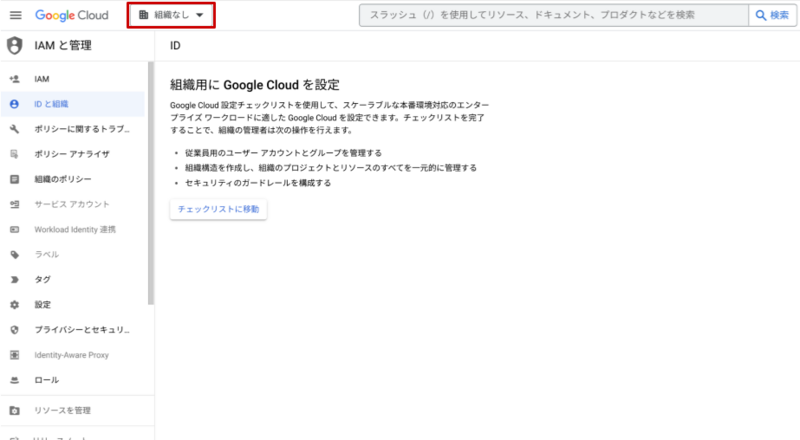
Task: Click the wrench icon for policy troubleshooting
Action: (x=14, y=129)
